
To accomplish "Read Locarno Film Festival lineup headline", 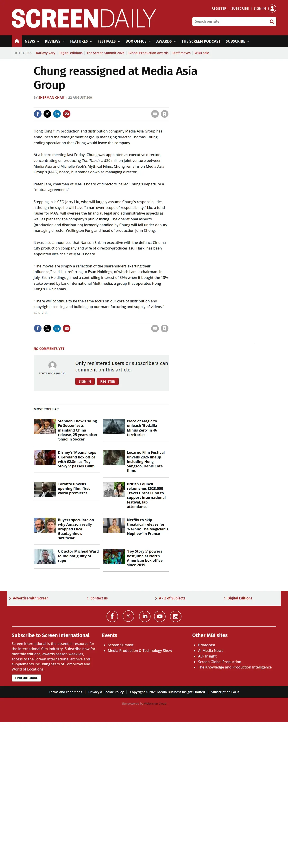I will pyautogui.click(x=146, y=461).
